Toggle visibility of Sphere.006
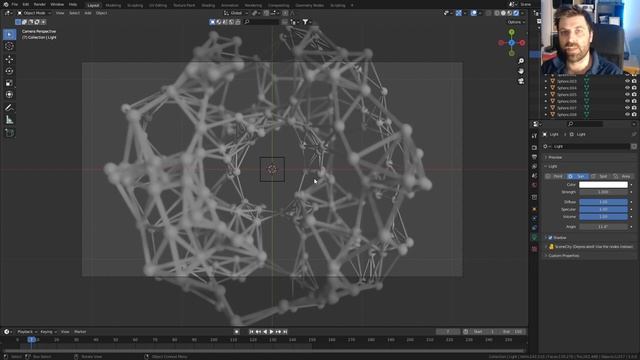640x360 pixels. [627, 101]
